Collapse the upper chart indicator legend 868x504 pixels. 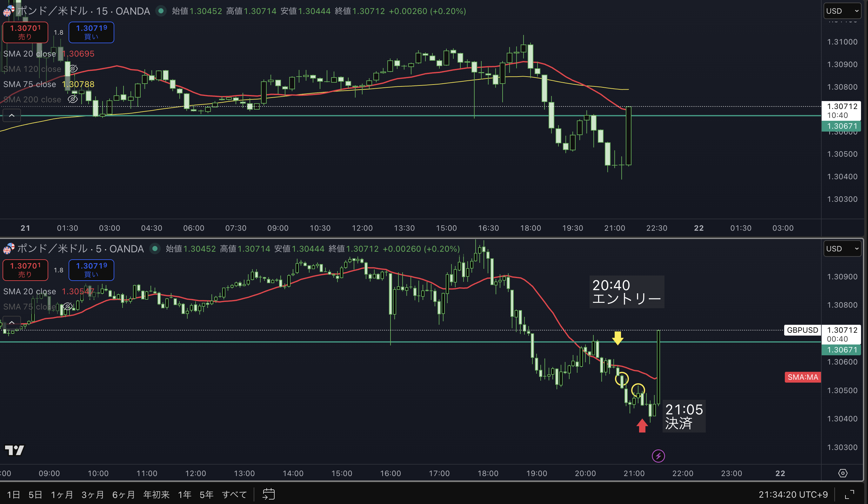coord(12,115)
